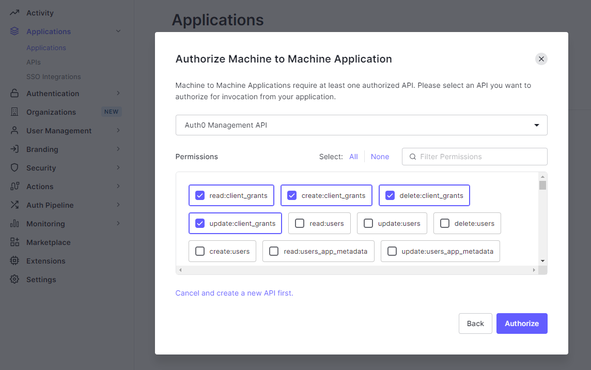Open the SSO Integrations submenu item
The image size is (591, 370).
[x=54, y=76]
